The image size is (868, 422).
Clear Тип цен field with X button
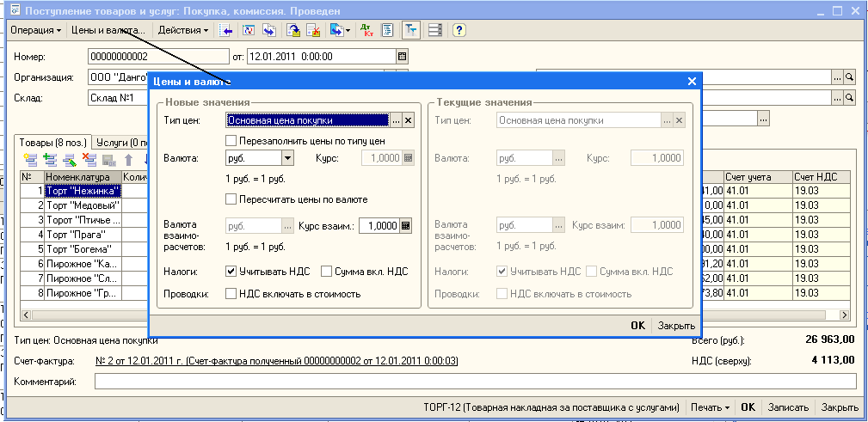click(409, 120)
